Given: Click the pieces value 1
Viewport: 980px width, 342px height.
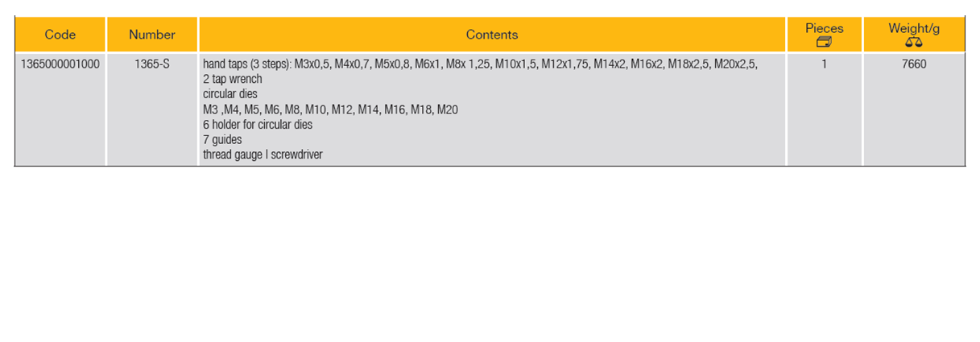Looking at the screenshot, I should 824,64.
